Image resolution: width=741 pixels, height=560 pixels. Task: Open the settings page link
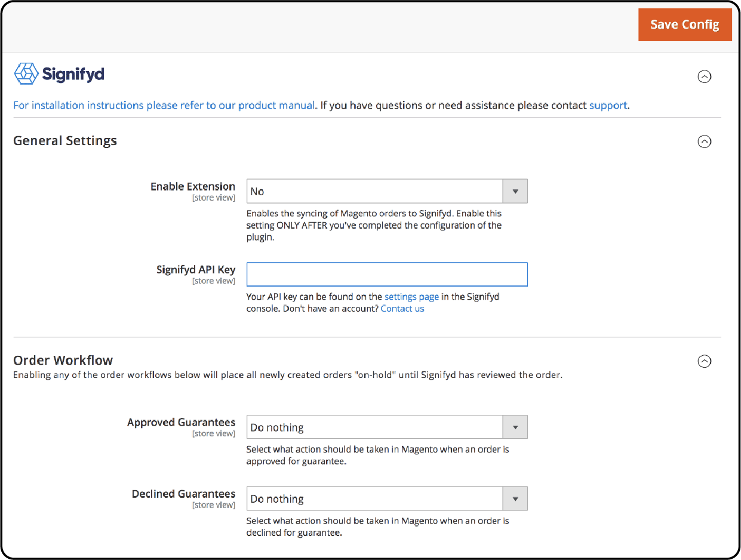[411, 297]
